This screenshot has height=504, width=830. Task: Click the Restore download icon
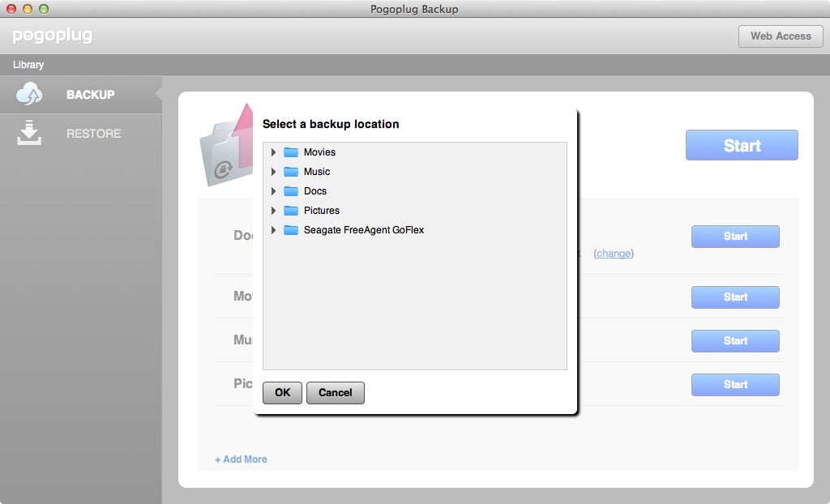click(29, 132)
